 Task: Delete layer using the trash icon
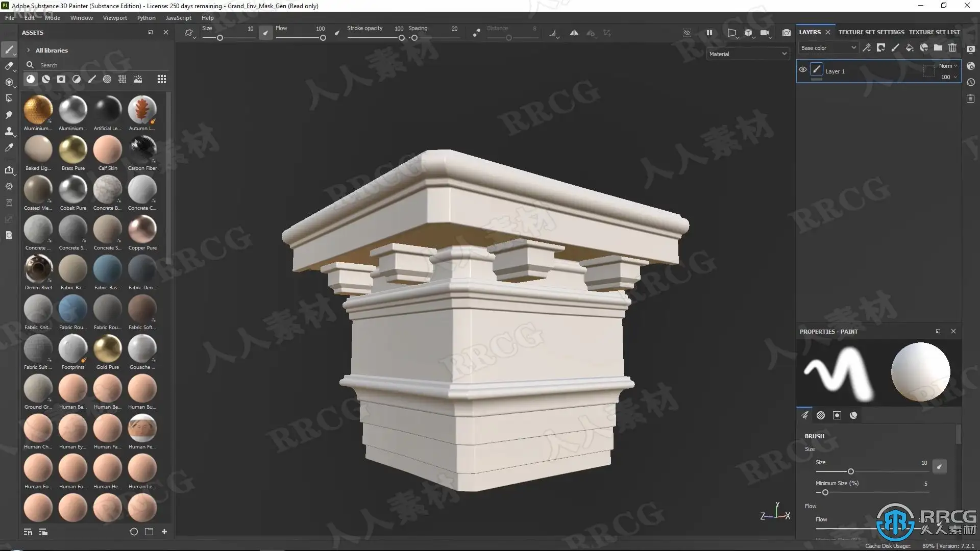click(952, 48)
